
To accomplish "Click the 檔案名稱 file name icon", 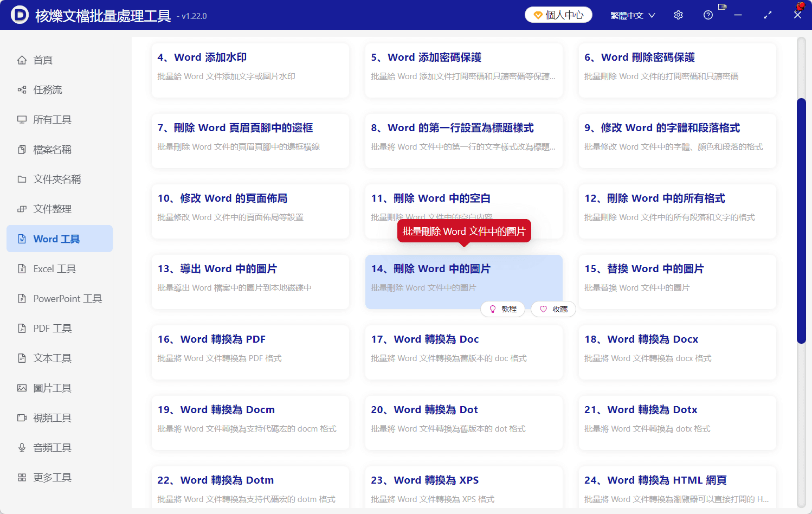I will pos(22,149).
